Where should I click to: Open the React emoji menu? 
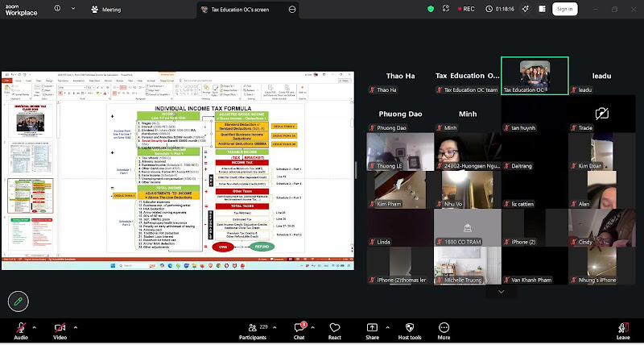335,331
